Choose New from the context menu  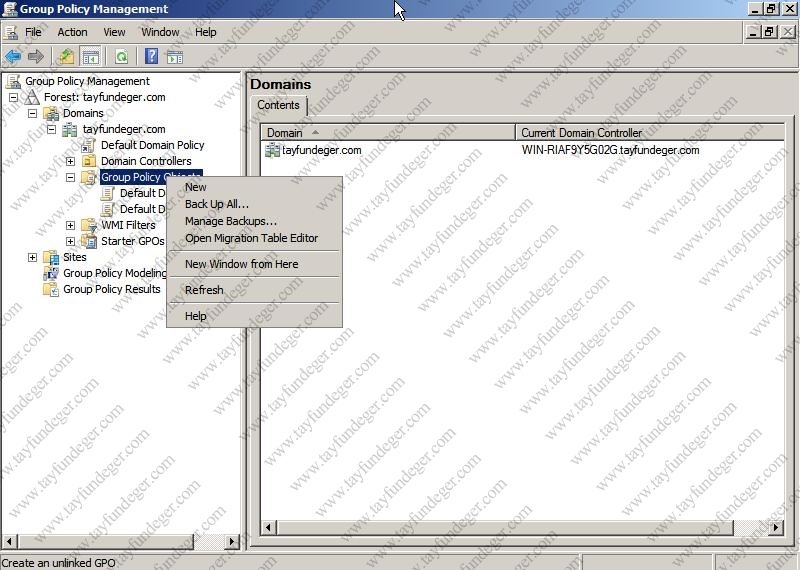coord(254,187)
